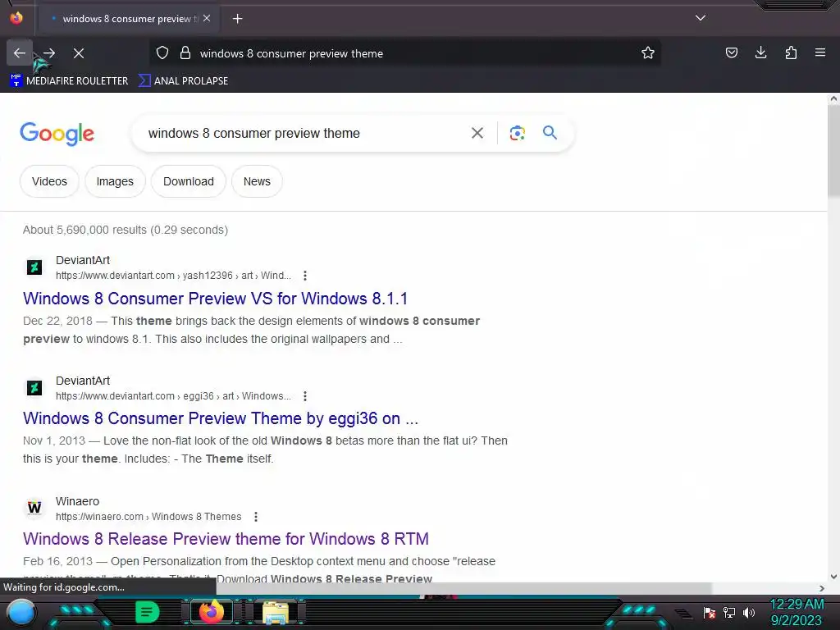Open options for eggi36 DeviantArt result

click(x=305, y=396)
